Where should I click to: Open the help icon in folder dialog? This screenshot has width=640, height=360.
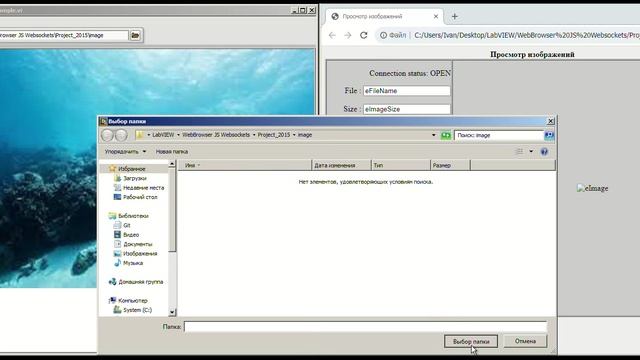544,151
